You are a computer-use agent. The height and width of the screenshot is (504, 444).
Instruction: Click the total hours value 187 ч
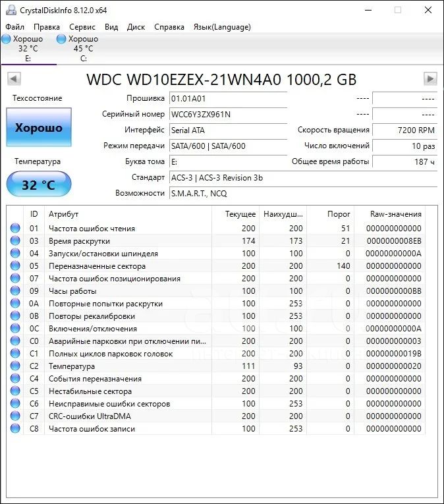click(x=404, y=161)
